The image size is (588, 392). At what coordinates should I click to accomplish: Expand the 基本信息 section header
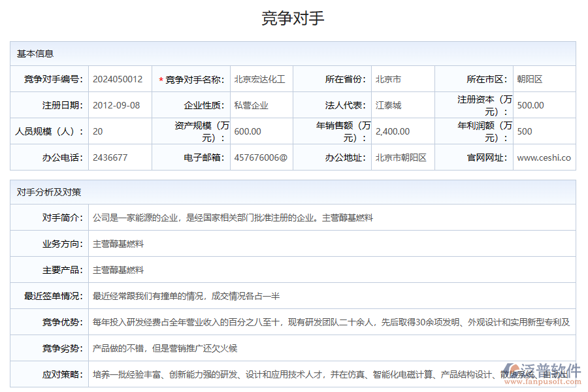tap(33, 54)
